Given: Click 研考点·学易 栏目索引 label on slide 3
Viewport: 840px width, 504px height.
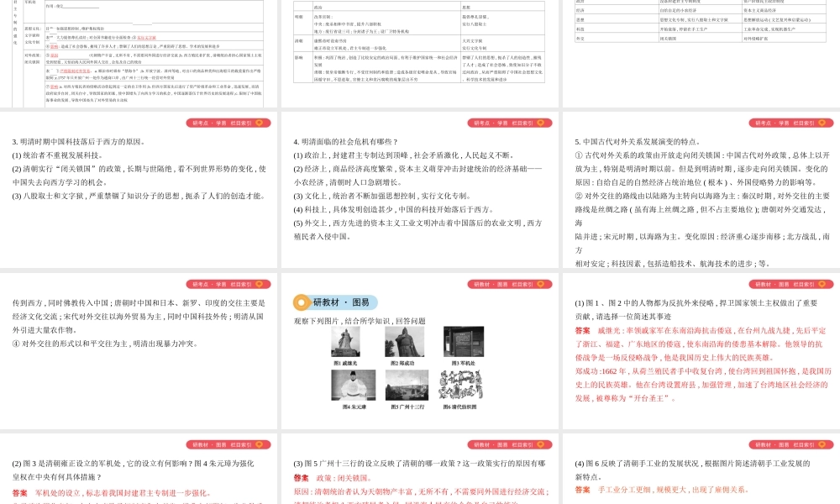Looking at the screenshot, I should [x=222, y=123].
